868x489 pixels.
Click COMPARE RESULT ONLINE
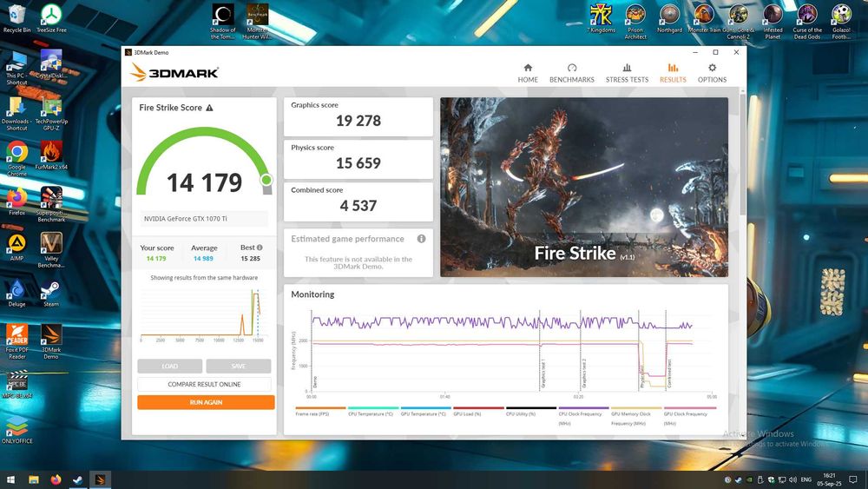[204, 384]
